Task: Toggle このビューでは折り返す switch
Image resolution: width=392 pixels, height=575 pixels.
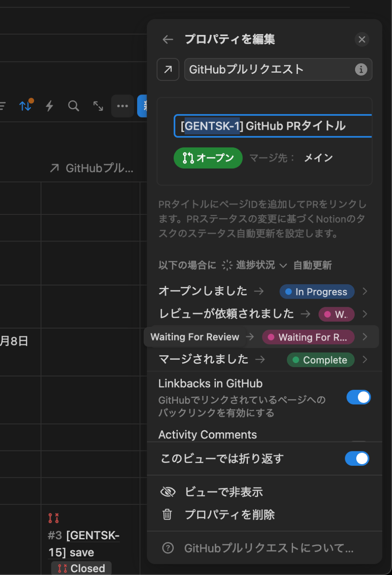Action: (x=357, y=458)
